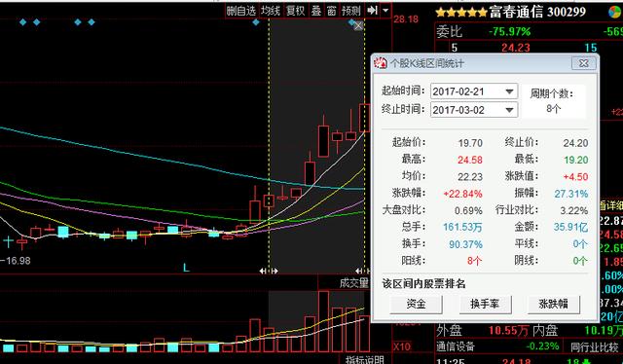The image size is (623, 364).
Task: Click the 涨跌幅 ranking button
Action: pyautogui.click(x=553, y=304)
